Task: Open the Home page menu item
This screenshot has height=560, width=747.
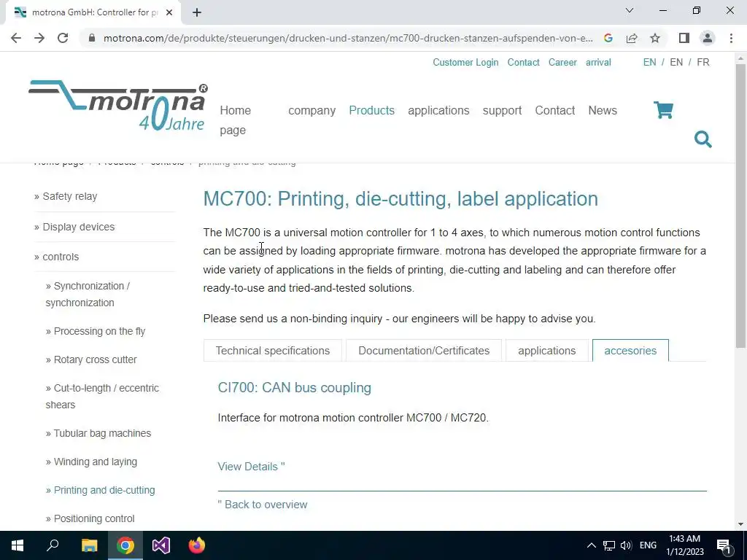Action: click(x=236, y=120)
